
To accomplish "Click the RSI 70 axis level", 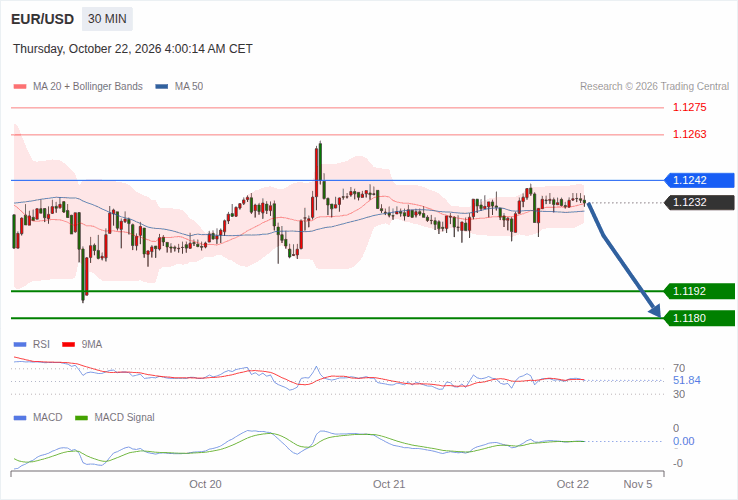I will pyautogui.click(x=679, y=368).
